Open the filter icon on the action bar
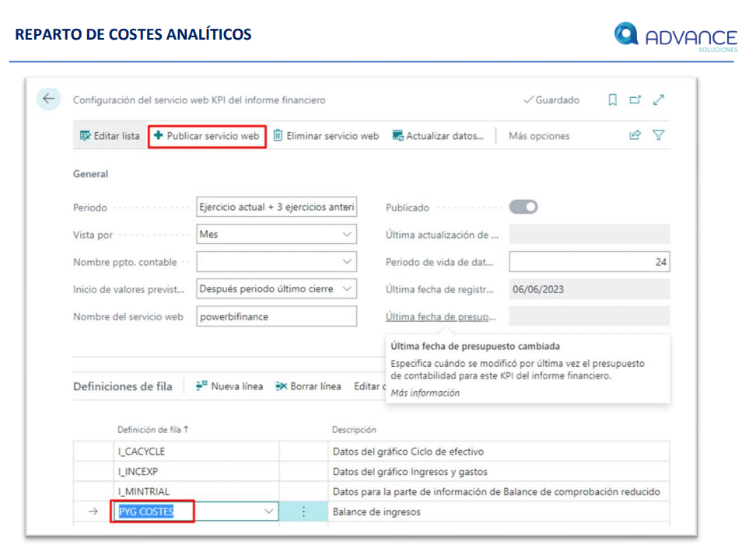This screenshot has height=555, width=756. coord(659,135)
